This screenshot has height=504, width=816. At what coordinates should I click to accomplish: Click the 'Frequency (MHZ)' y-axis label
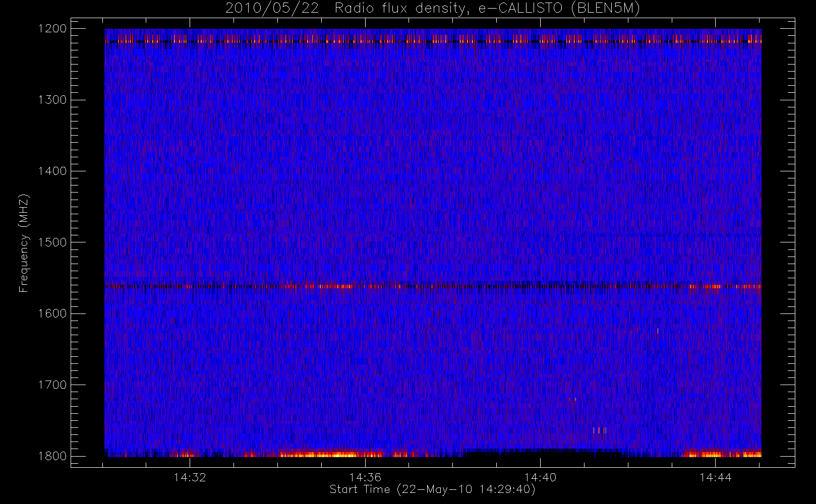pyautogui.click(x=24, y=243)
